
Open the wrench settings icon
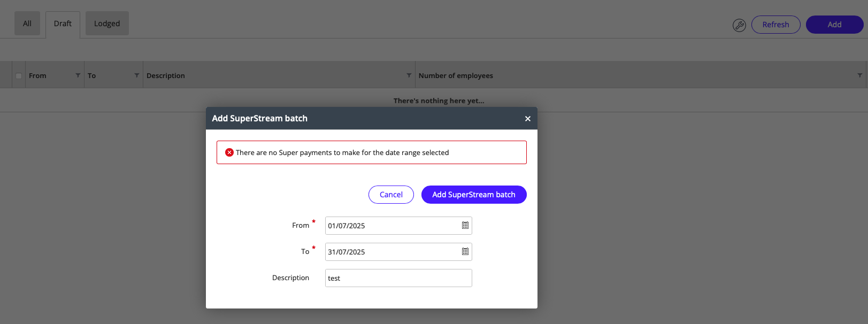tap(739, 25)
